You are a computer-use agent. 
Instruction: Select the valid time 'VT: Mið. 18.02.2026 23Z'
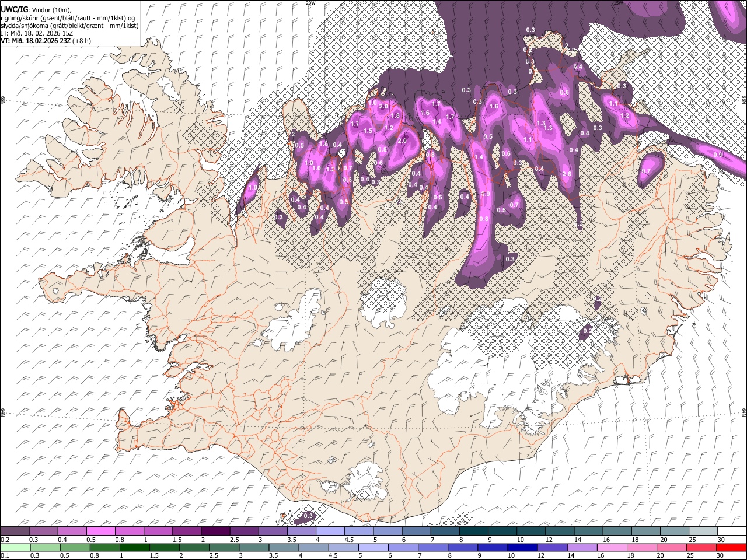pyautogui.click(x=36, y=41)
